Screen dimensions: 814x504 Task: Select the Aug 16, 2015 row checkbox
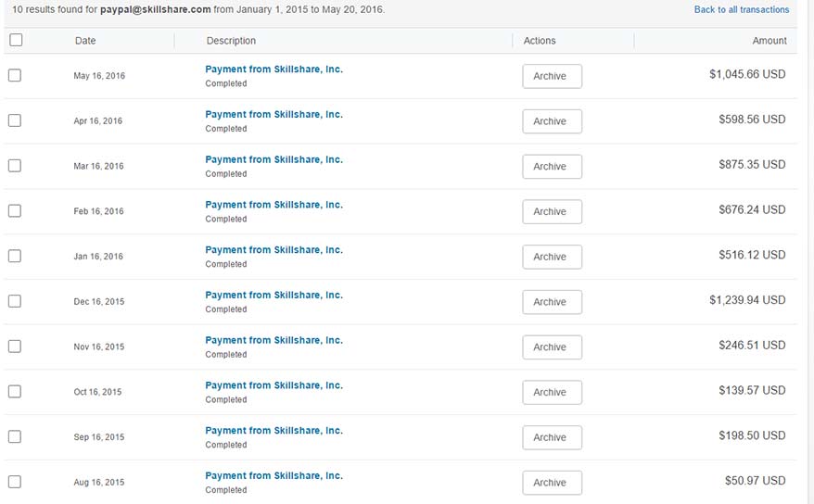pos(15,482)
